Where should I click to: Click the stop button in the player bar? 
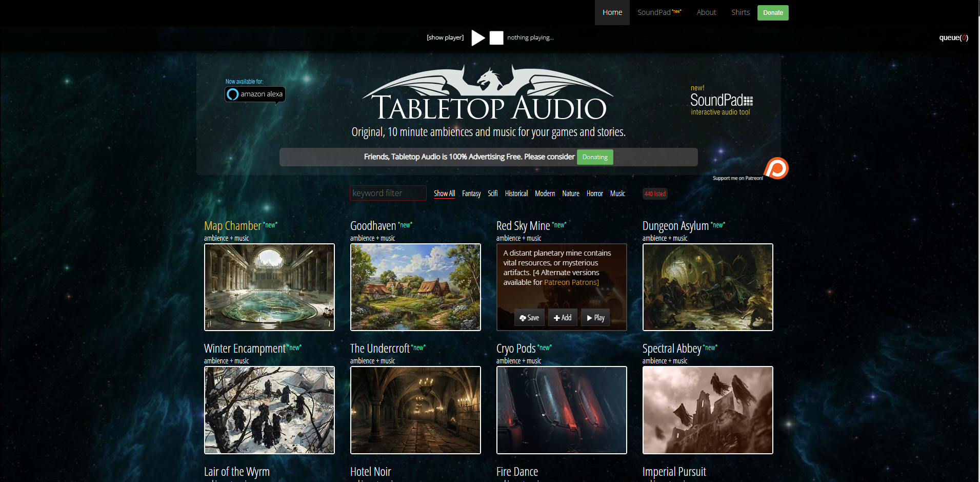496,37
